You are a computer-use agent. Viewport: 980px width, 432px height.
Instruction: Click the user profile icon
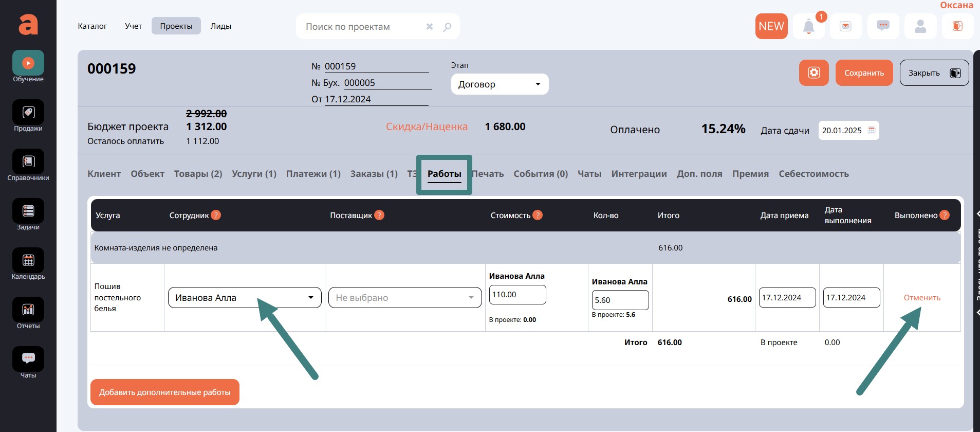click(920, 26)
